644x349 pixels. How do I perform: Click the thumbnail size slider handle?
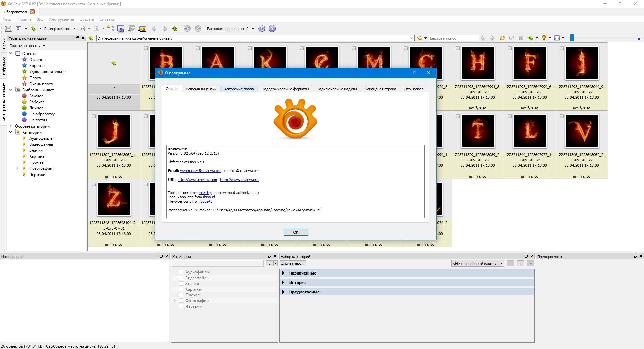point(572,38)
